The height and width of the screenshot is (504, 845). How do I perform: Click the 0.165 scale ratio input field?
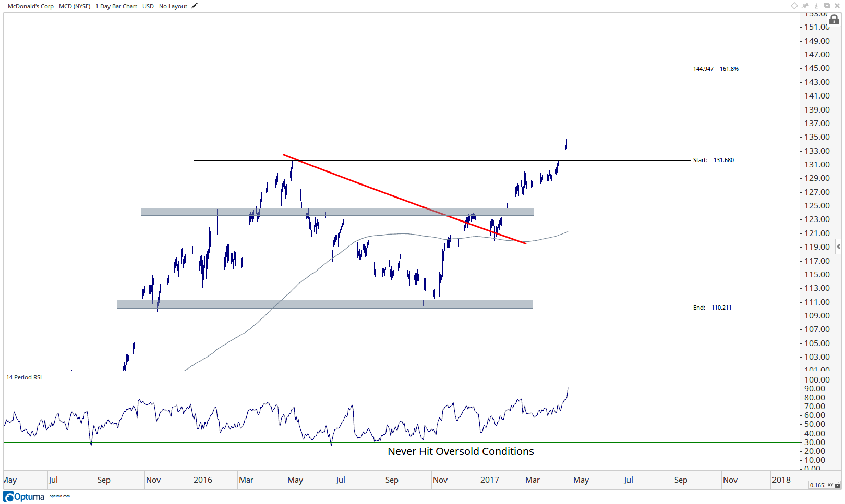click(817, 485)
